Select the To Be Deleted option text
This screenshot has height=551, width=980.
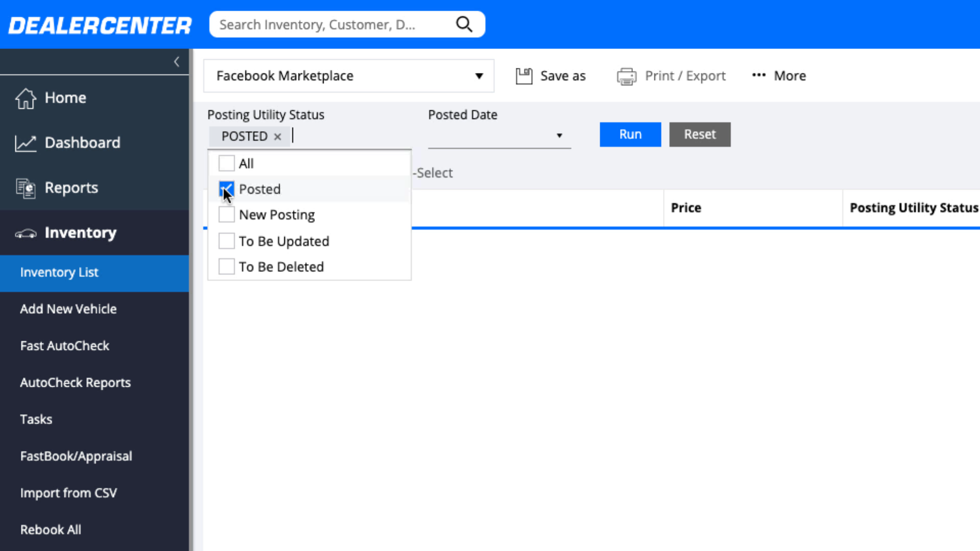click(281, 267)
